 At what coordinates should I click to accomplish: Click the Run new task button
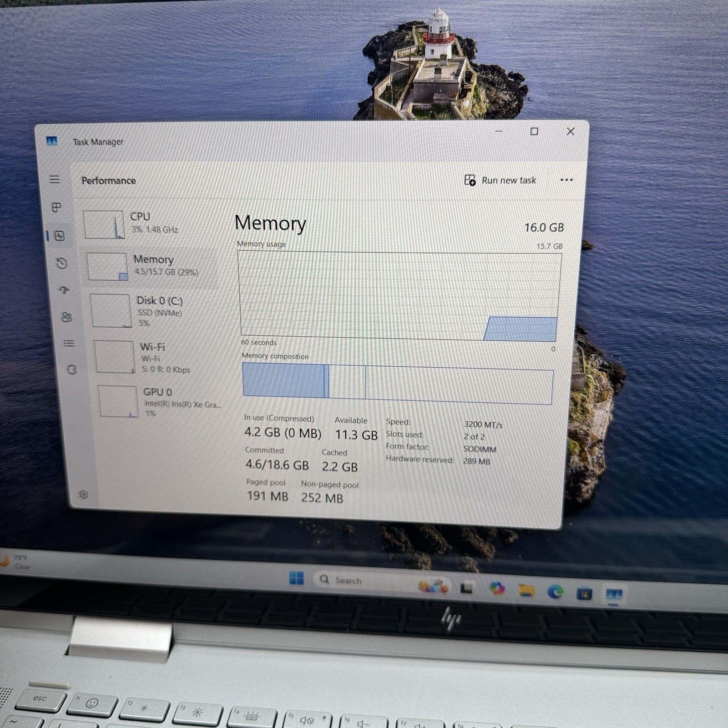pyautogui.click(x=500, y=180)
